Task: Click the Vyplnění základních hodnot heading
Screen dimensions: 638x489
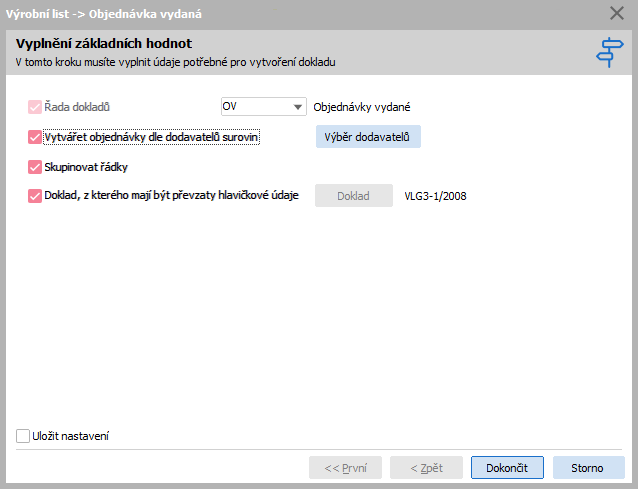Action: coord(104,44)
